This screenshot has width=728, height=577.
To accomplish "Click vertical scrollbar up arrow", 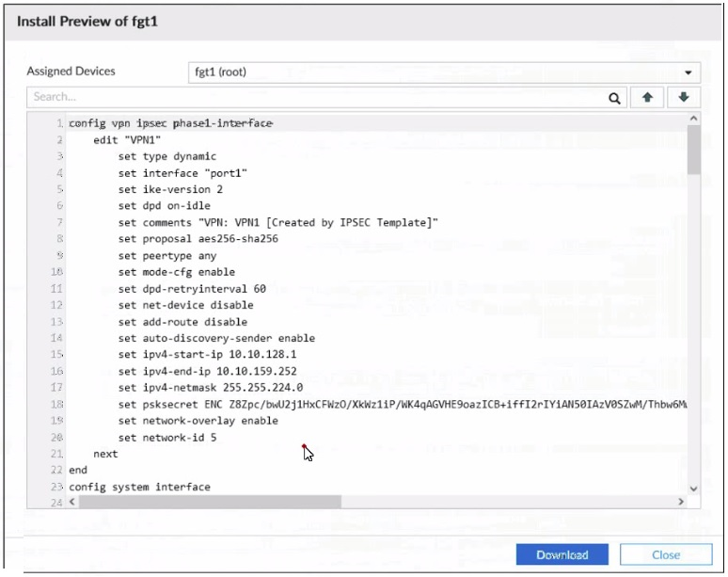I will pos(694,120).
